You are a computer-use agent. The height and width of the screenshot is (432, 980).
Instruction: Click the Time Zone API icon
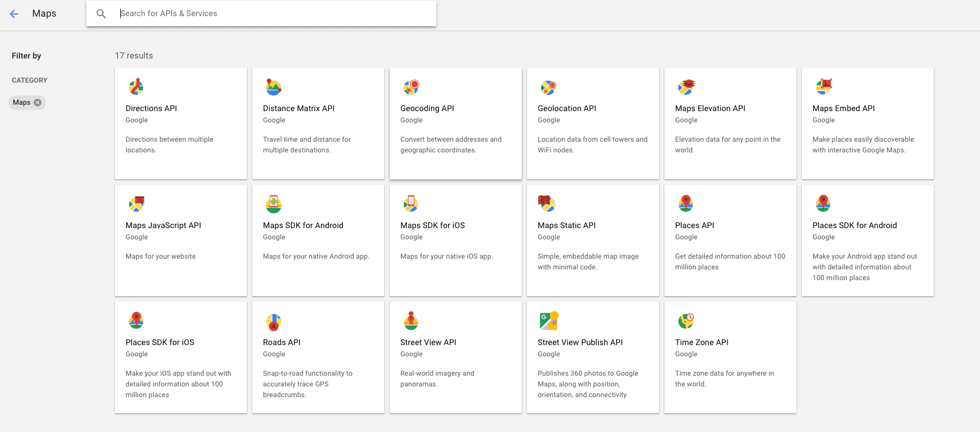[686, 320]
